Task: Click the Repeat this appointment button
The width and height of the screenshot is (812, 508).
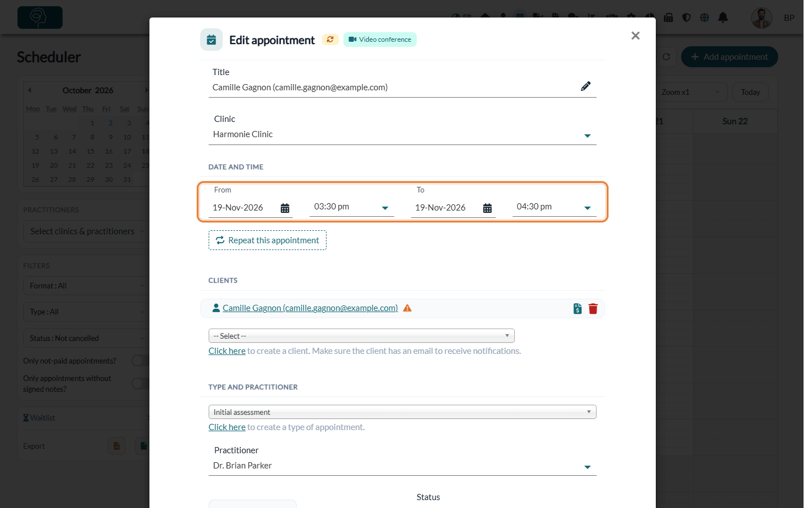Action: pyautogui.click(x=267, y=240)
